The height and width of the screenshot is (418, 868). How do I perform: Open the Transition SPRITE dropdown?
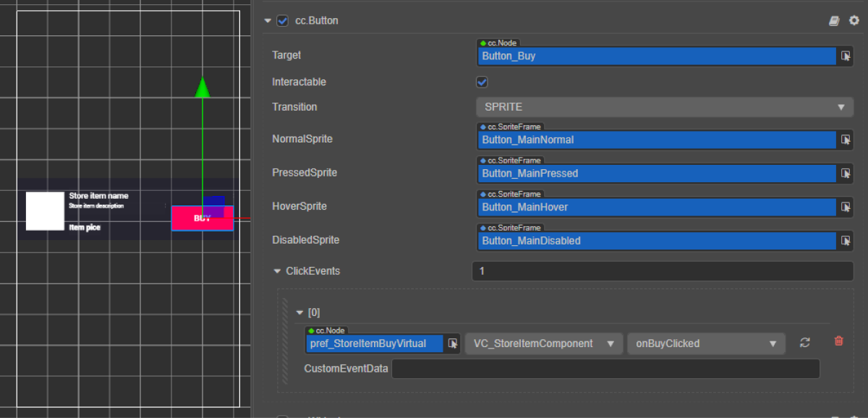[x=664, y=107]
